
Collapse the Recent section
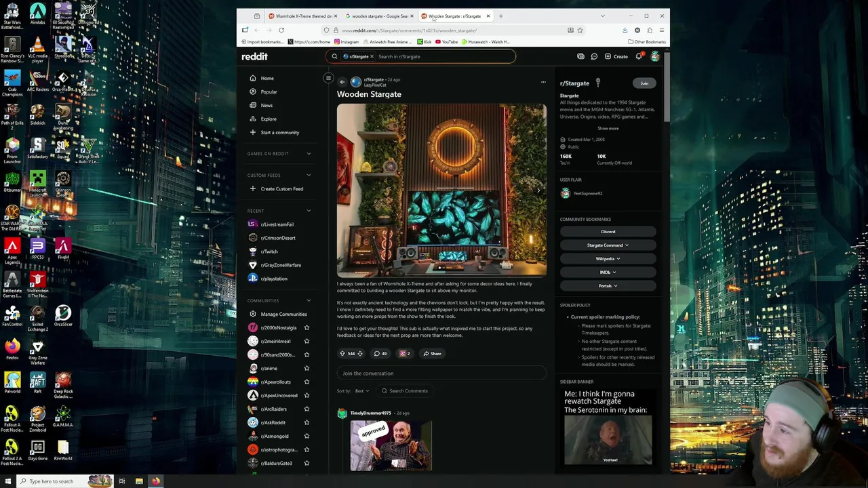click(309, 211)
